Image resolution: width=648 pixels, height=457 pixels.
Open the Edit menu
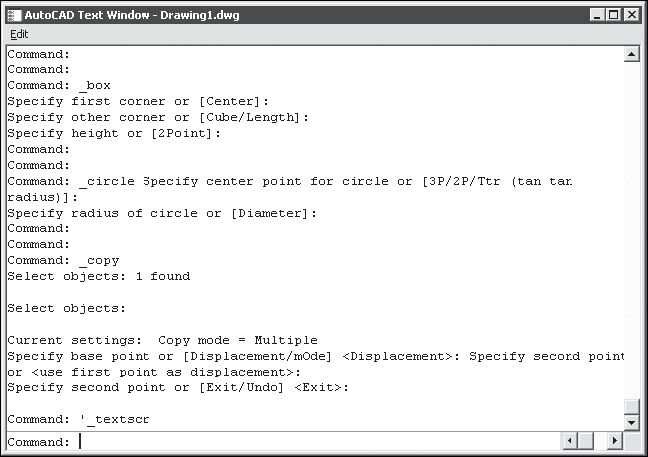pyautogui.click(x=19, y=34)
